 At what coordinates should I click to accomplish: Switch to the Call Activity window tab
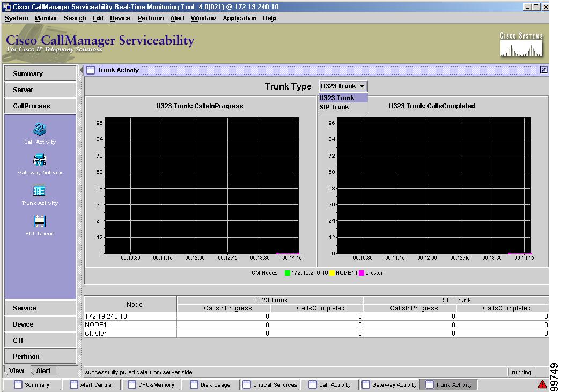(x=330, y=384)
